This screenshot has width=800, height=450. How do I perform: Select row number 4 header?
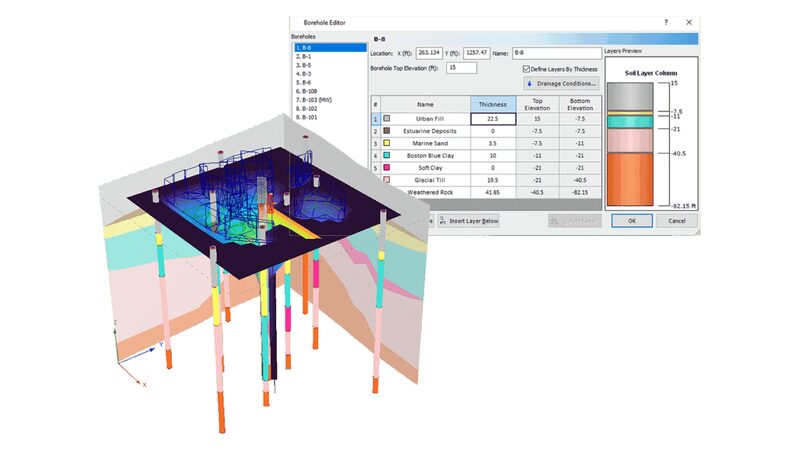376,156
